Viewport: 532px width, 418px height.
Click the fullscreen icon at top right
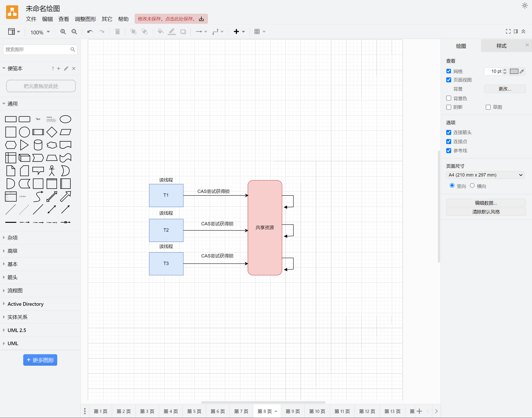click(x=508, y=31)
